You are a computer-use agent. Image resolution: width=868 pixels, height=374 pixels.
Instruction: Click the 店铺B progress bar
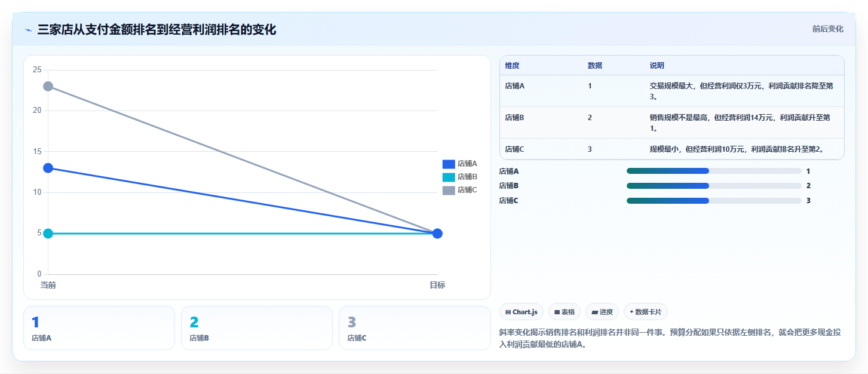(714, 186)
